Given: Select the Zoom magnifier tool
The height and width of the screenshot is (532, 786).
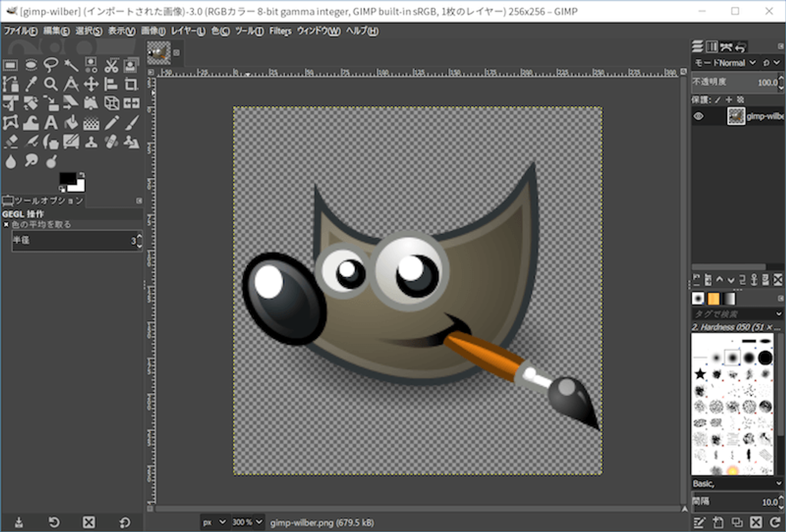Looking at the screenshot, I should (51, 84).
